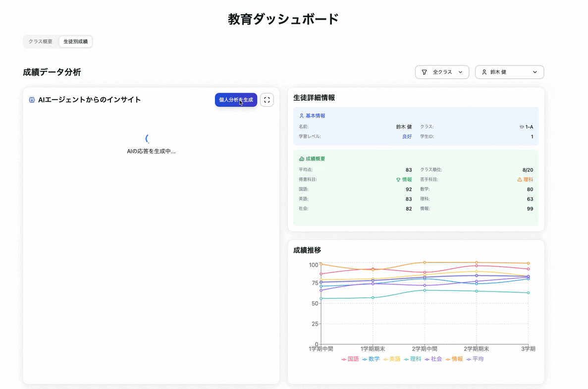
Task: Open the 全クラス class filter dropdown
Action: pos(442,72)
